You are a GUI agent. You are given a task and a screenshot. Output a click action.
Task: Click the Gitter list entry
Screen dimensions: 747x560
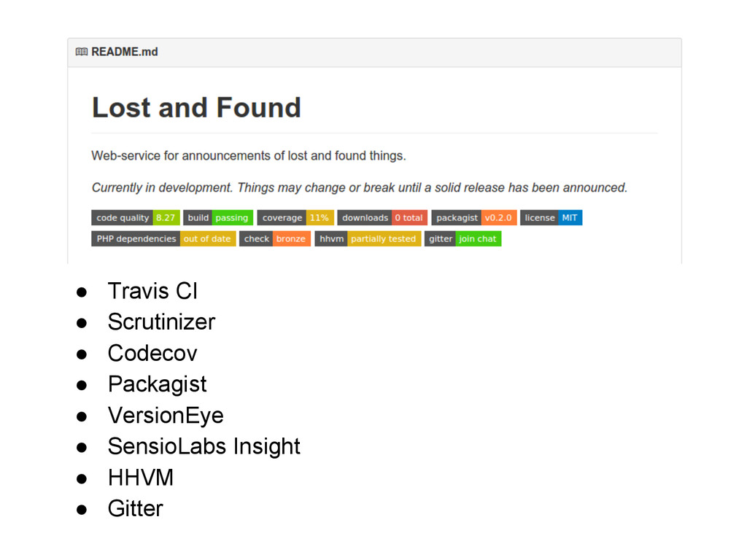pos(135,508)
